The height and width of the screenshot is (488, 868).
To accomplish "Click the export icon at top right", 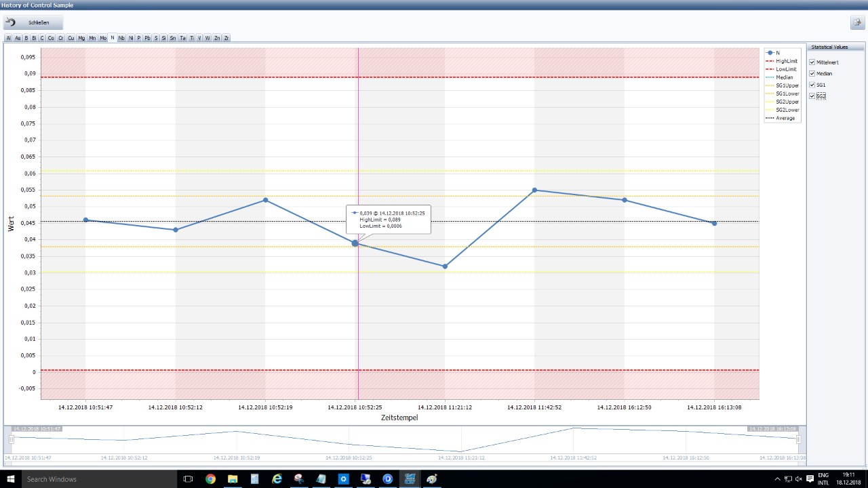I will pyautogui.click(x=856, y=22).
